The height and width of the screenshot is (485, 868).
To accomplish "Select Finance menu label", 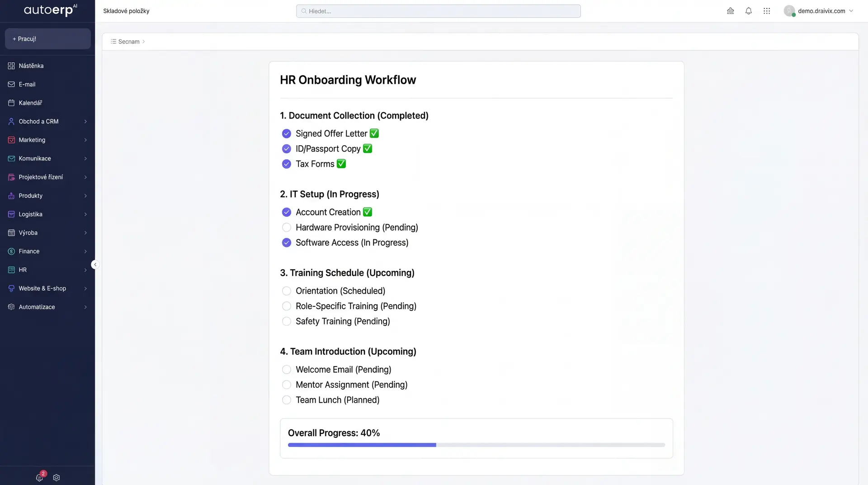I will [x=29, y=252].
